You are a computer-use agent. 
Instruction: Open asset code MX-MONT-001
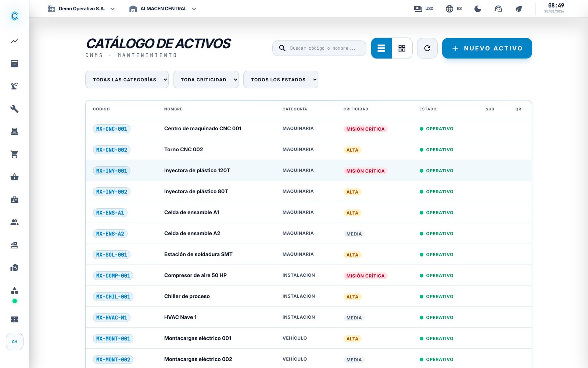[113, 339]
